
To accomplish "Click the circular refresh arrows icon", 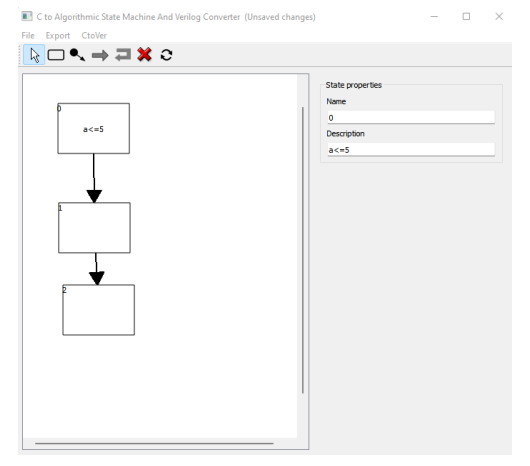I will pos(166,55).
